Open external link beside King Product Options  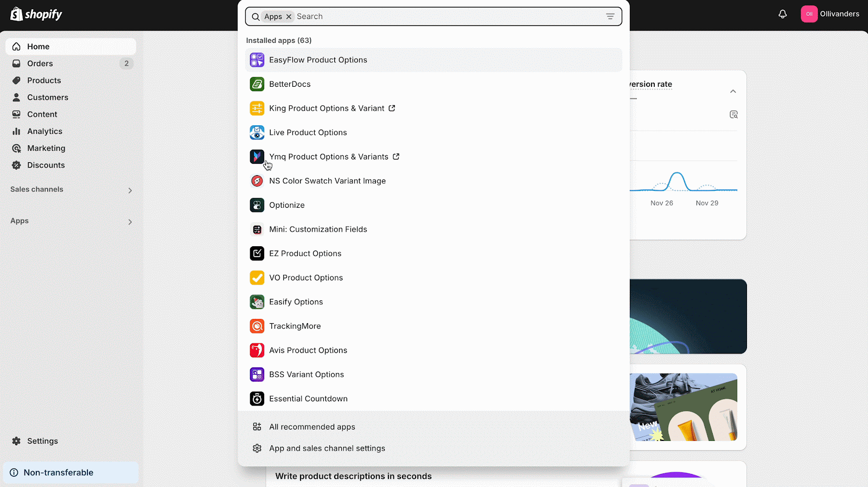[392, 108]
